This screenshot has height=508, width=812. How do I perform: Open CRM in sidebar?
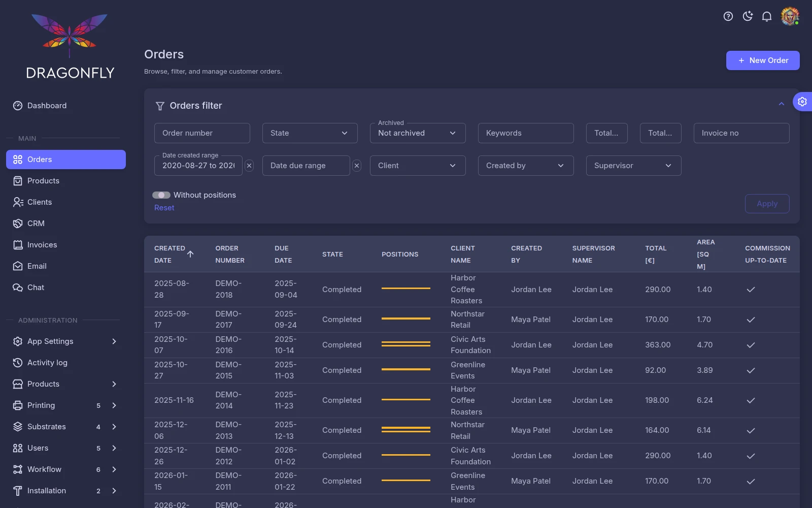(x=66, y=224)
